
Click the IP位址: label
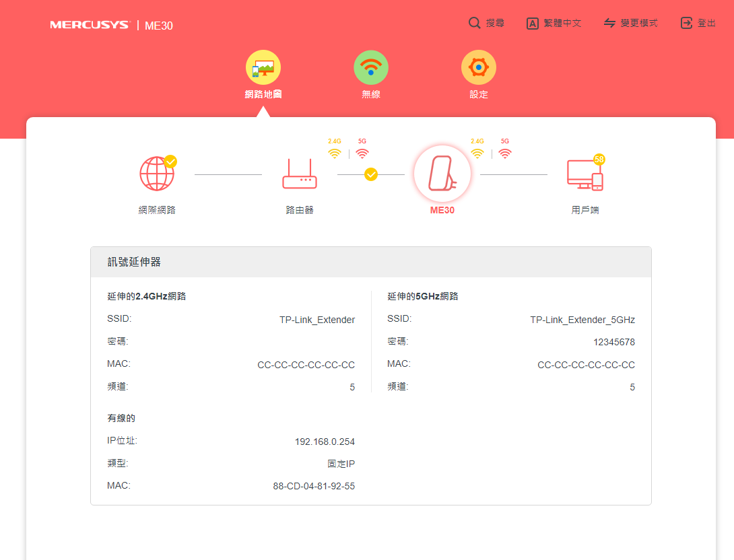coord(122,441)
